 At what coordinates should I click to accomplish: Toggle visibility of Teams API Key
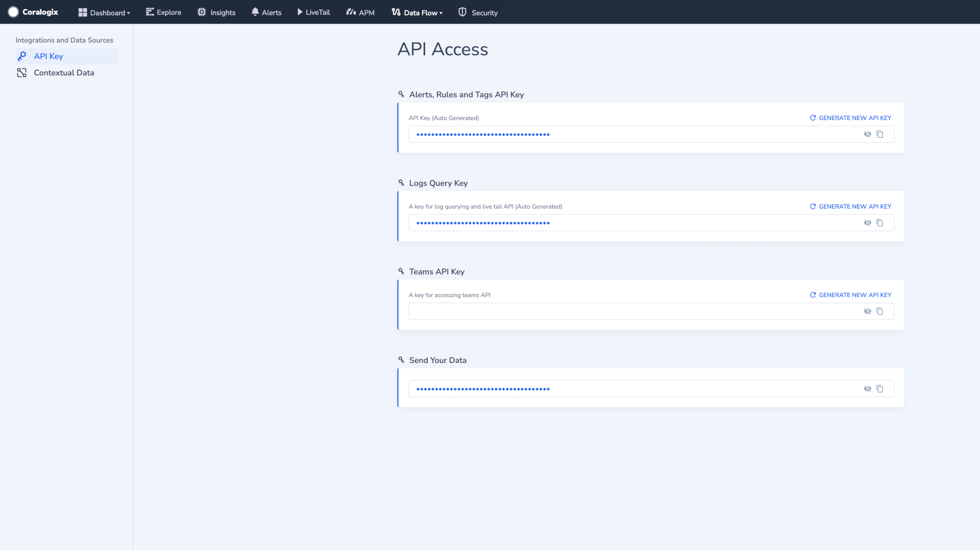pos(868,311)
